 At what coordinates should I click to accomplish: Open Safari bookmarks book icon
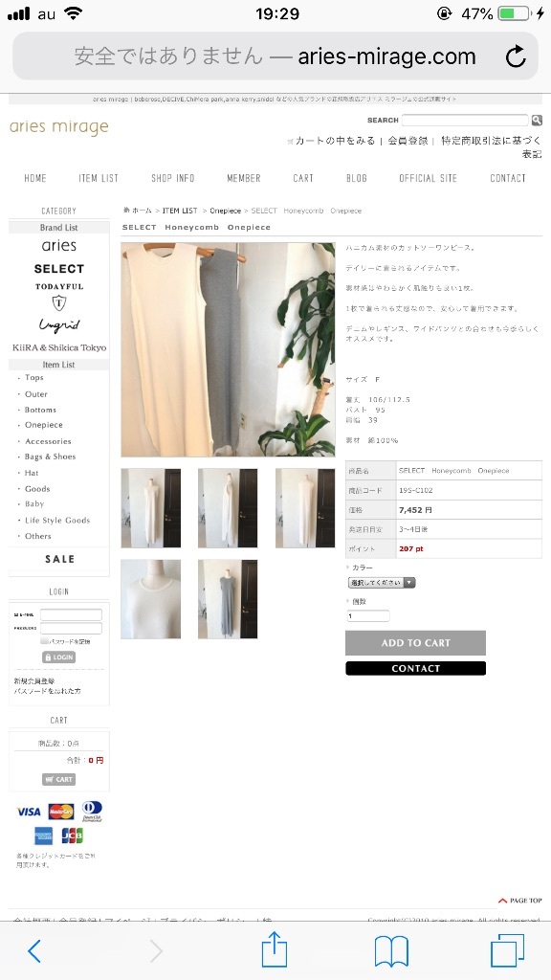click(x=391, y=951)
